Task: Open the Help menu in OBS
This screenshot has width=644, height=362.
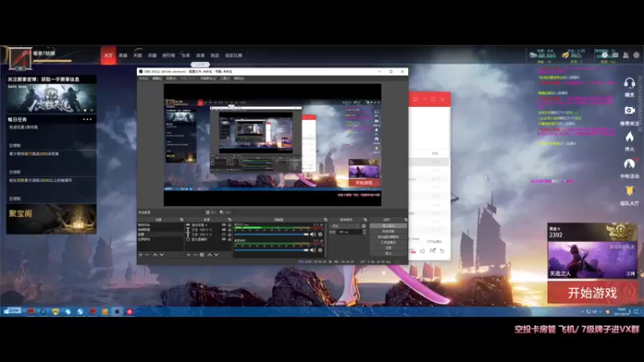Action: [x=238, y=78]
